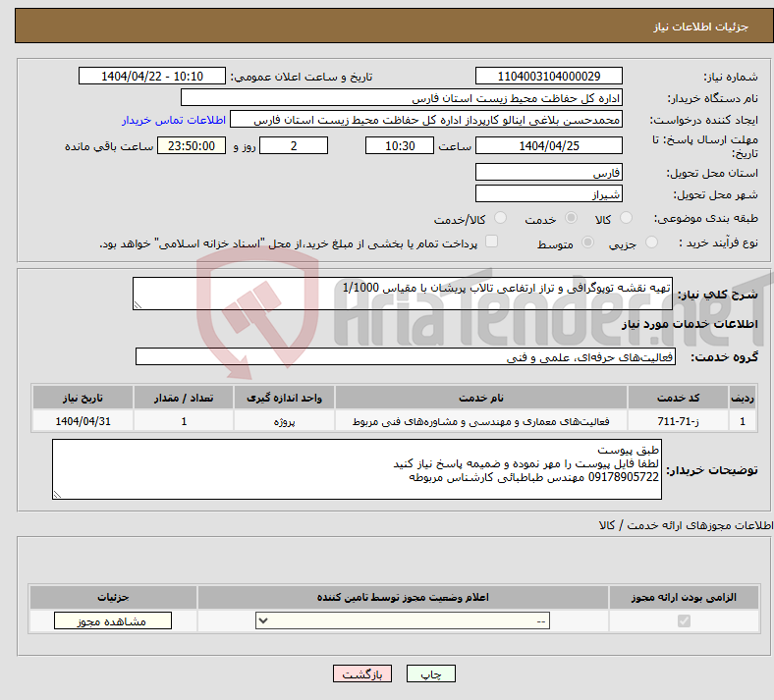This screenshot has width=774, height=700.
Task: Click the deadline date field 1404/04/25
Action: [548, 145]
